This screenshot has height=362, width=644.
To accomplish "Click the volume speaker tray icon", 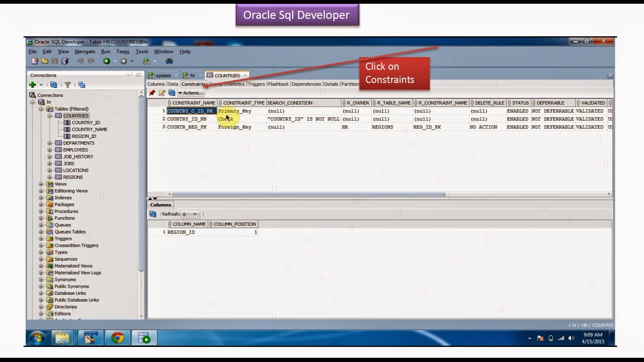I will (x=571, y=338).
